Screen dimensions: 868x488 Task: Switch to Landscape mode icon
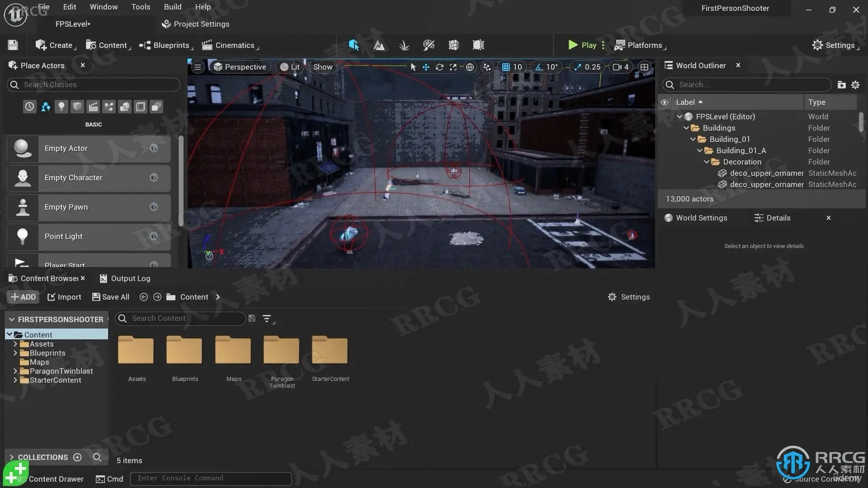pos(379,45)
